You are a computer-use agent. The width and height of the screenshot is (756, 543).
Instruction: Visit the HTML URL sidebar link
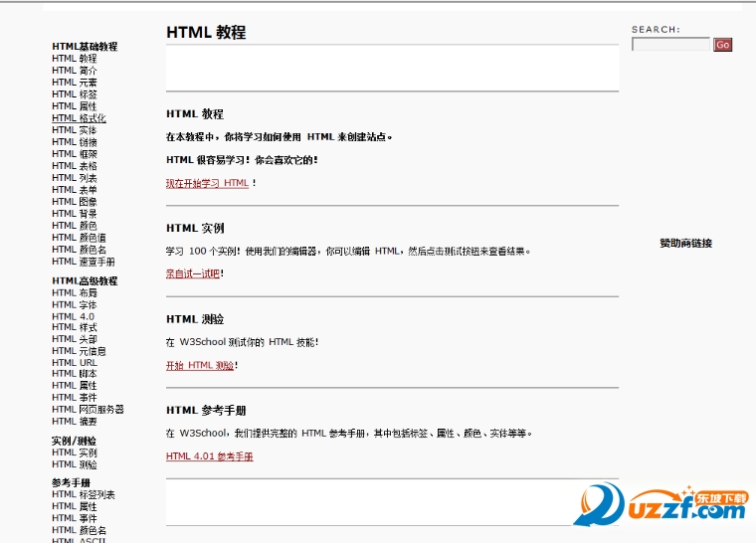point(75,363)
